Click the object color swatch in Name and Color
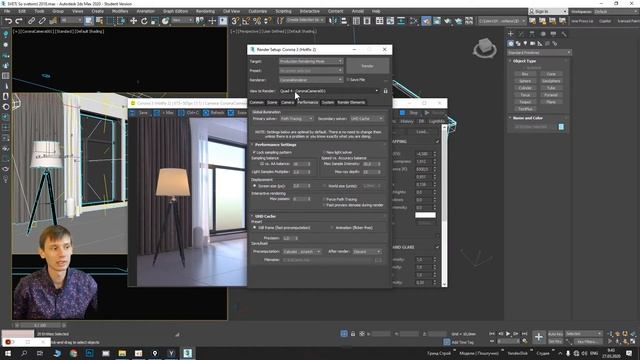 click(x=561, y=127)
